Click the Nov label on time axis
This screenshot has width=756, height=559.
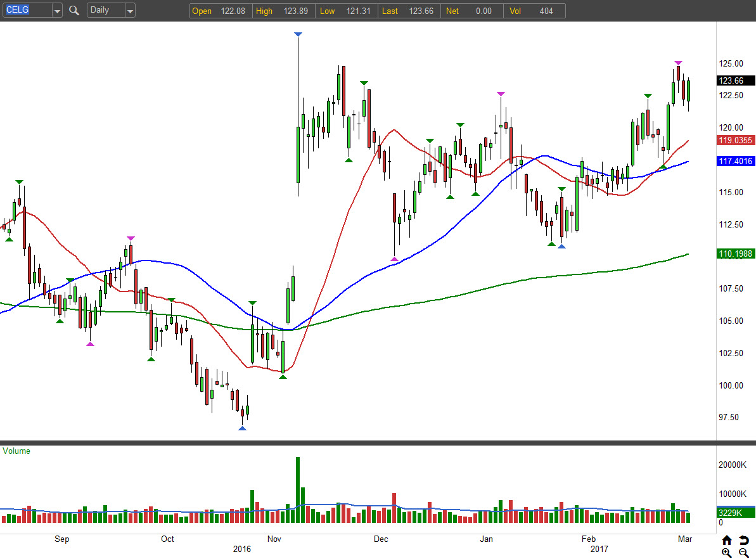coord(274,539)
